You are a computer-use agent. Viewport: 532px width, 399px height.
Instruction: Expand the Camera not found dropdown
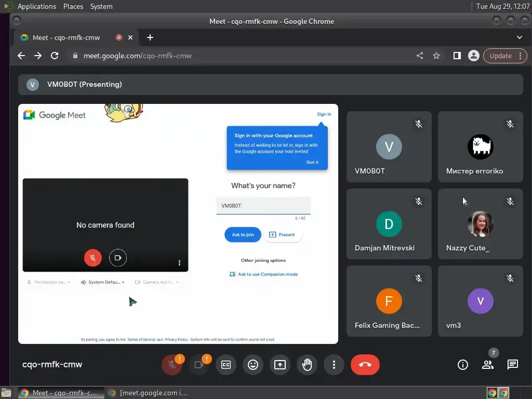157,282
